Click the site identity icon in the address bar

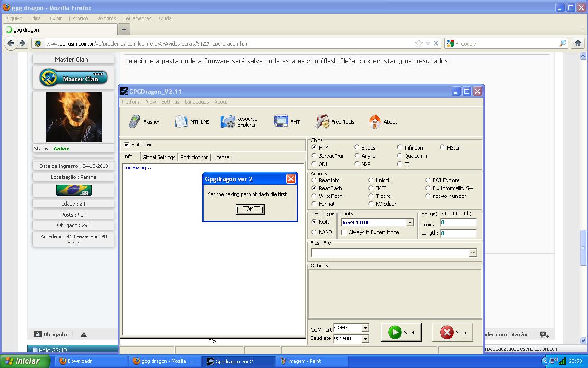(38, 44)
